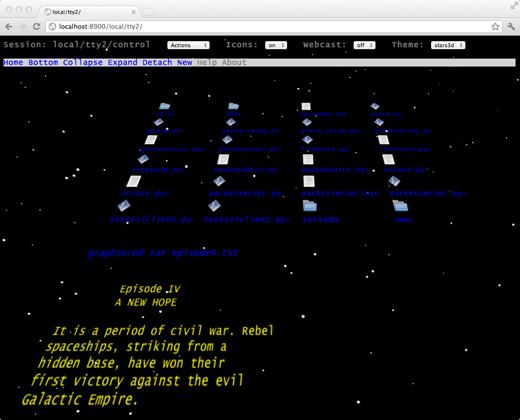Switch the stars3d theme selector

pyautogui.click(x=448, y=45)
